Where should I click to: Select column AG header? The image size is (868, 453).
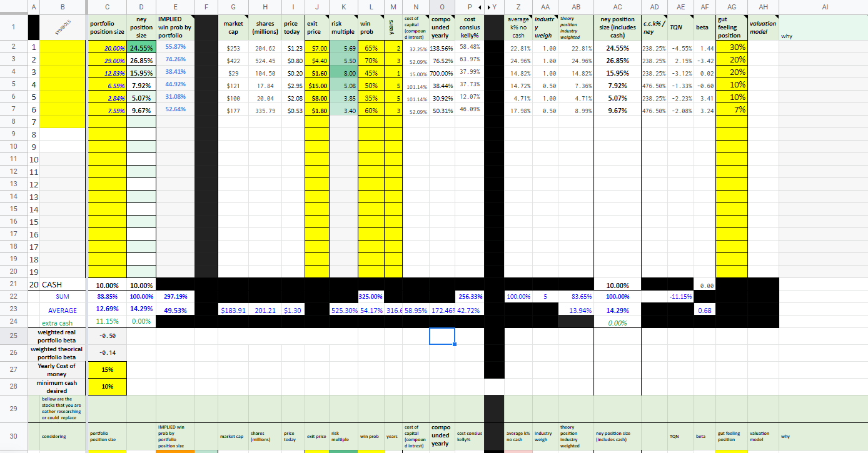point(732,6)
